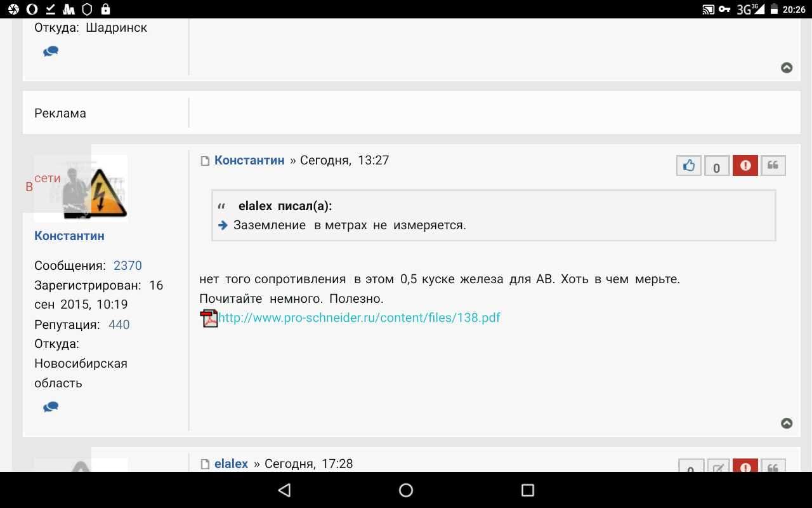
Task: Open elalex profile in the 17:28 post
Action: (231, 464)
